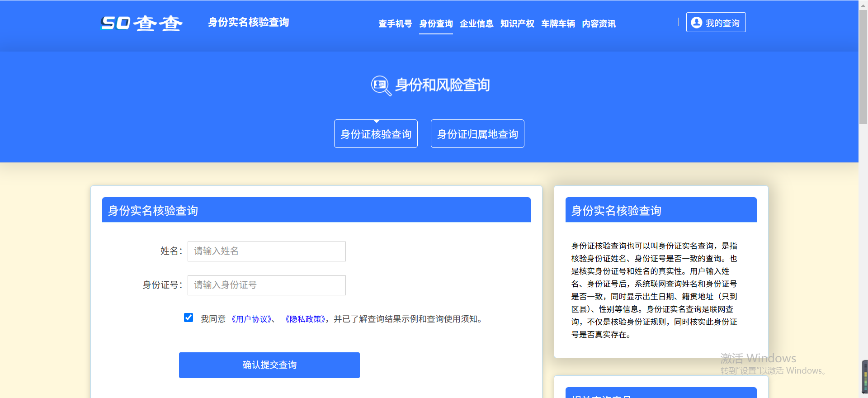Screen dimensions: 868x398
Task: Open the 企业信息 navigation item
Action: 476,24
